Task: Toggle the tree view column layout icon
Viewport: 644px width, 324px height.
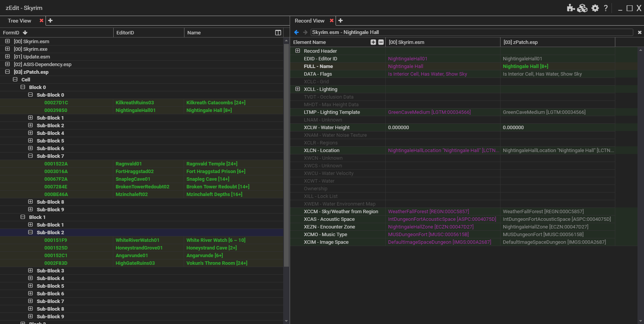Action: (x=278, y=33)
